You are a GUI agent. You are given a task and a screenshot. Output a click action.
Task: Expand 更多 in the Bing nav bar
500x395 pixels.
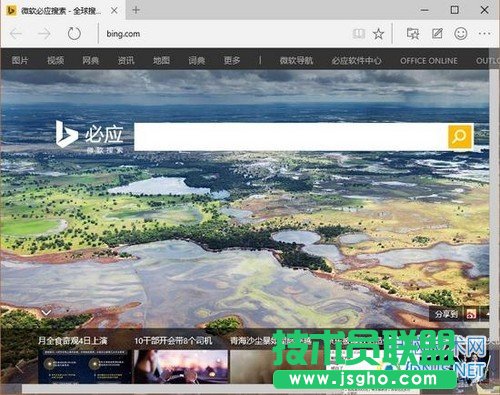(x=232, y=60)
